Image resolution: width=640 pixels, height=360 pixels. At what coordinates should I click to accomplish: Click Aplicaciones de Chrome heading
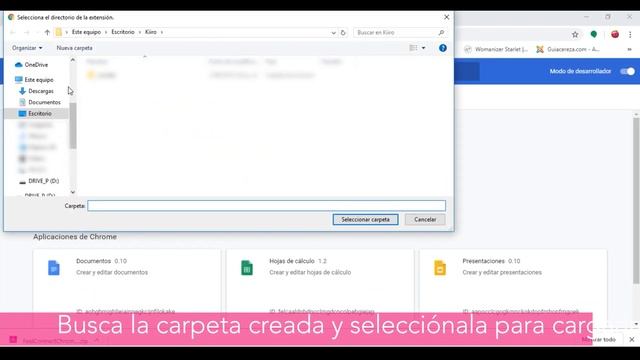[75, 237]
